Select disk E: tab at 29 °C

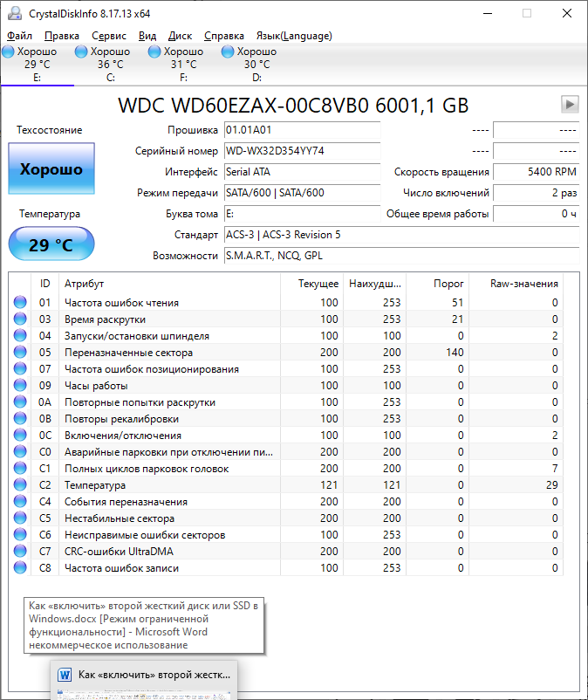pyautogui.click(x=38, y=65)
